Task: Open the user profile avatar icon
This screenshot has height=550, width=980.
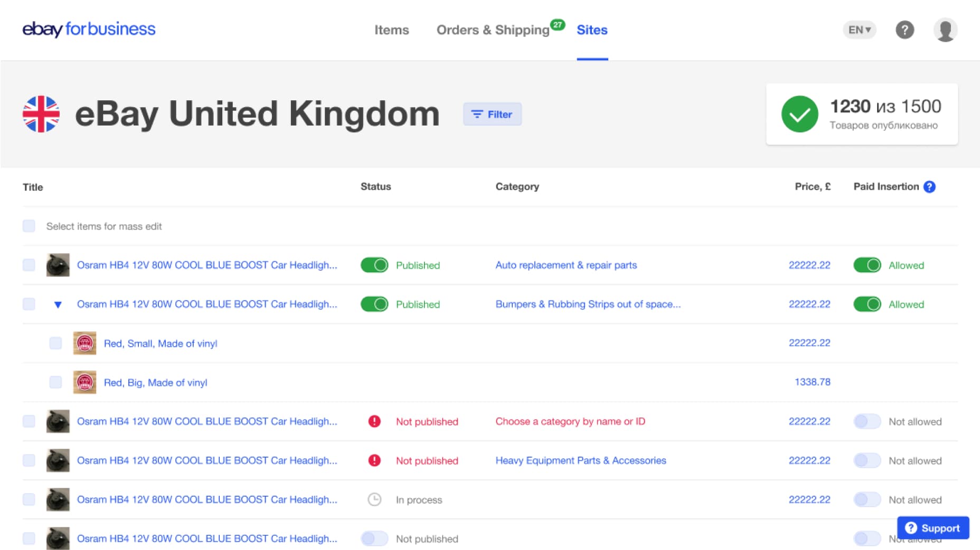Action: tap(945, 30)
